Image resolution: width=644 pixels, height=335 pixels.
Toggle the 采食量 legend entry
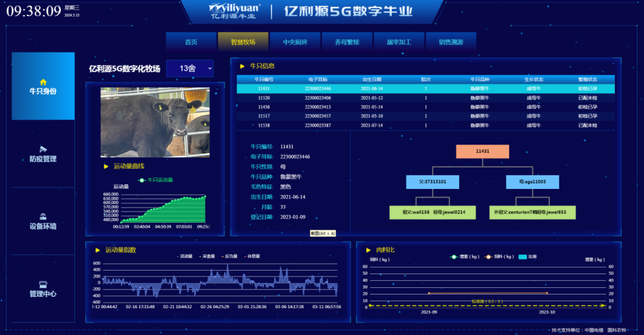click(x=207, y=256)
